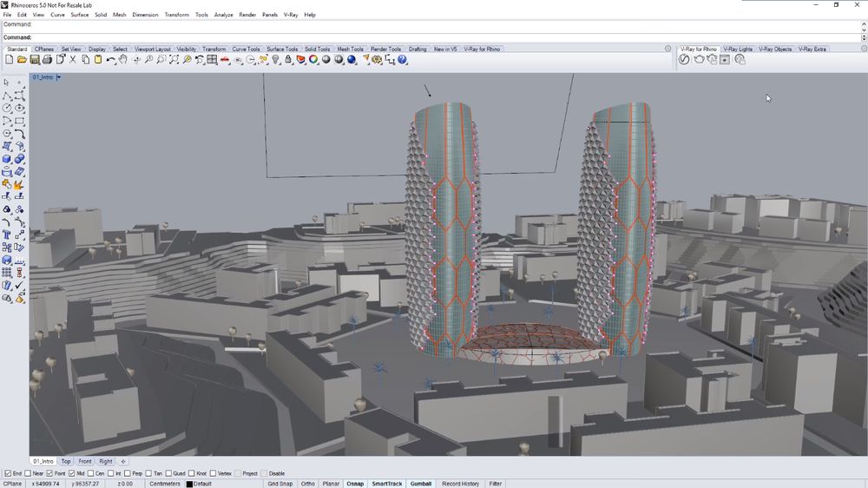Image resolution: width=868 pixels, height=488 pixels.
Task: Click the black Default layer color swatch
Action: (x=189, y=484)
